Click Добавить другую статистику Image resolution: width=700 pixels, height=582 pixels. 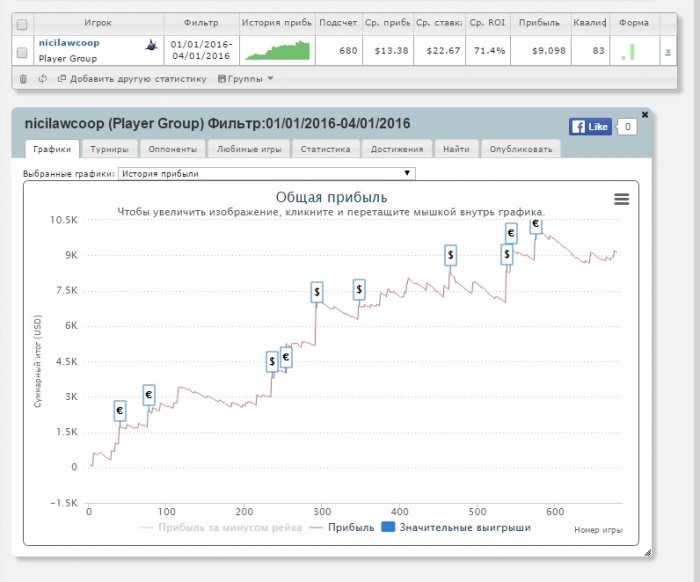coord(132,79)
